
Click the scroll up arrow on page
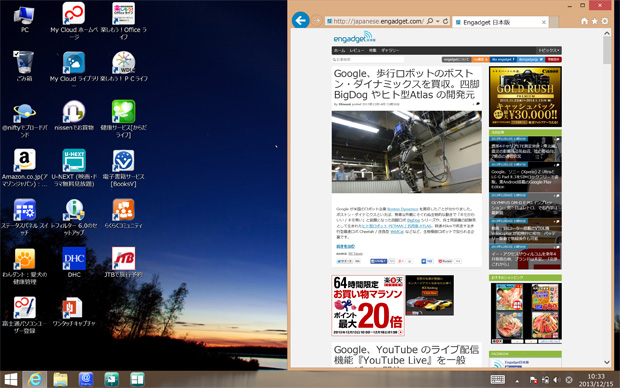(x=607, y=34)
